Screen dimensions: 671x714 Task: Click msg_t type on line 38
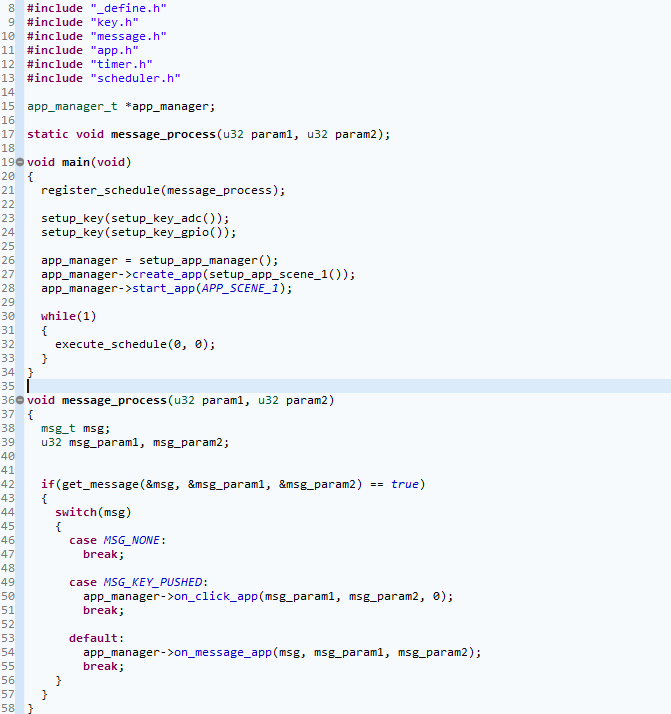(x=58, y=428)
